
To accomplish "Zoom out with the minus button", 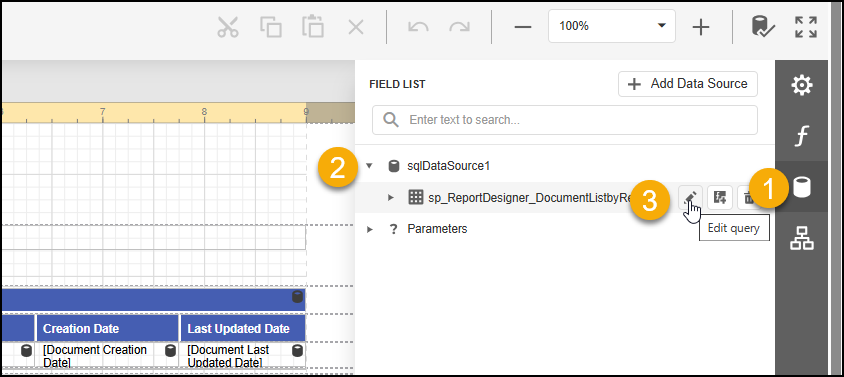I will click(523, 26).
